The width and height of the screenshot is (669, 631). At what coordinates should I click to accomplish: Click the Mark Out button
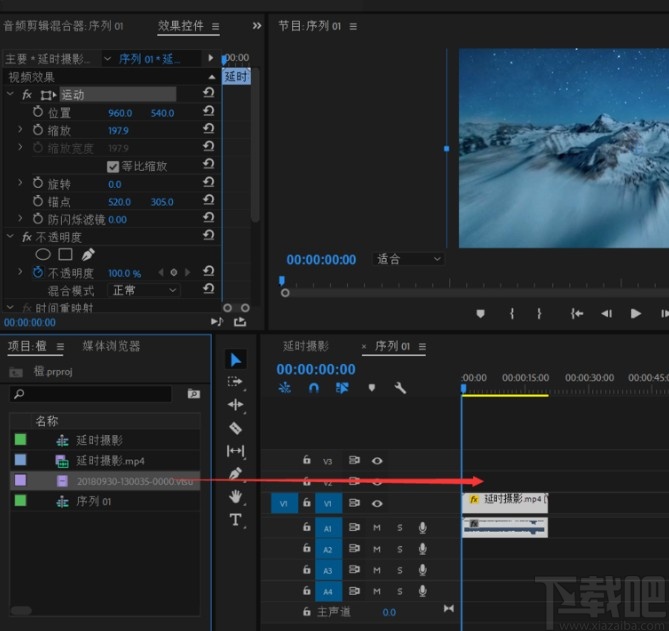click(x=539, y=314)
